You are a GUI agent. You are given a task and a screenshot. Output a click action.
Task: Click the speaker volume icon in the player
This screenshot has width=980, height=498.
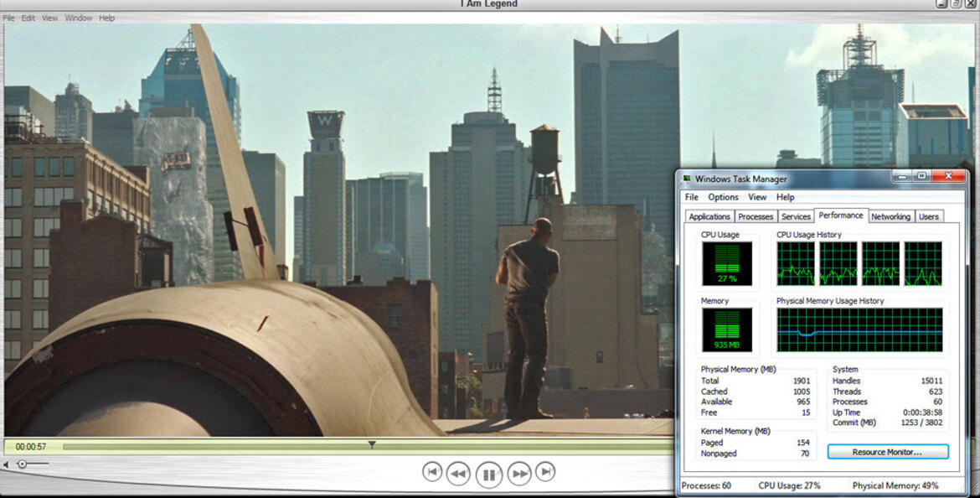click(x=6, y=464)
